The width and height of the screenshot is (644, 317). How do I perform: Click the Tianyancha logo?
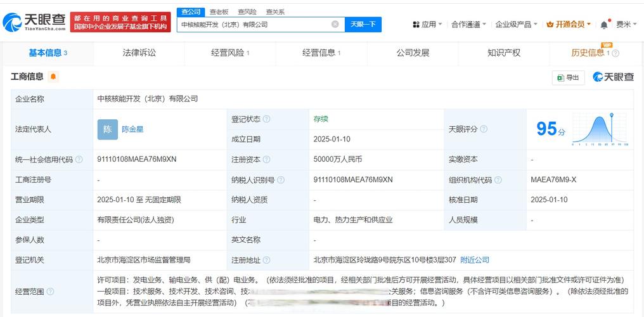[34, 22]
